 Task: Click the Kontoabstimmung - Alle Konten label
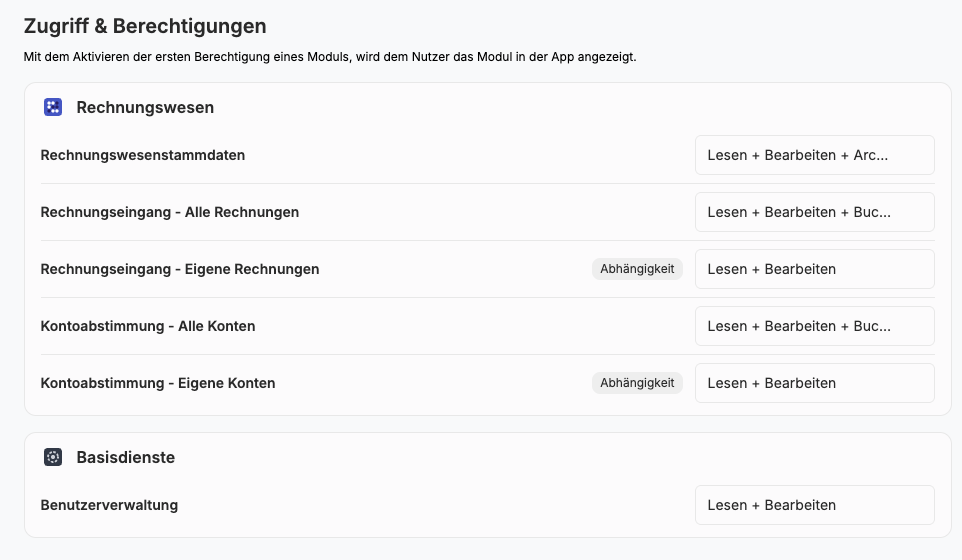(147, 326)
